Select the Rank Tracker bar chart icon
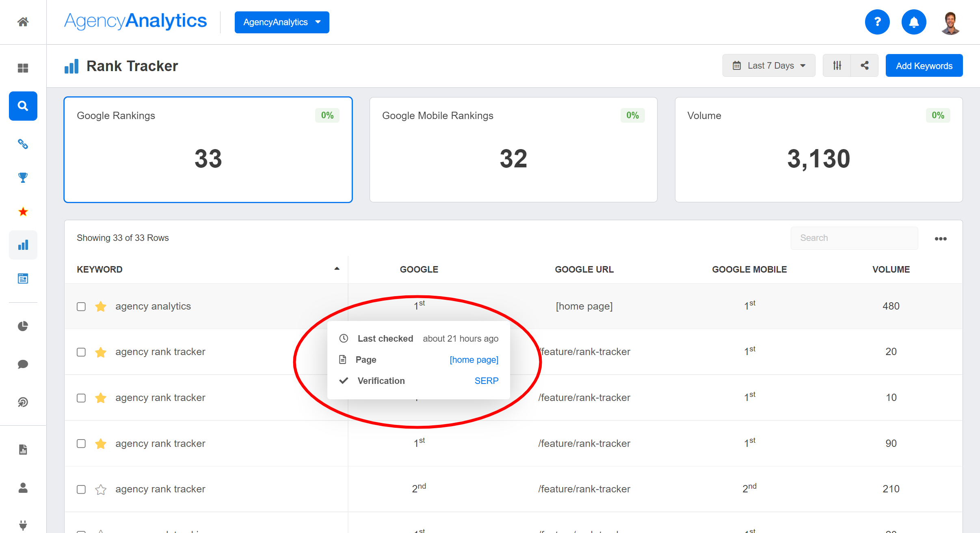The image size is (980, 533). point(23,245)
